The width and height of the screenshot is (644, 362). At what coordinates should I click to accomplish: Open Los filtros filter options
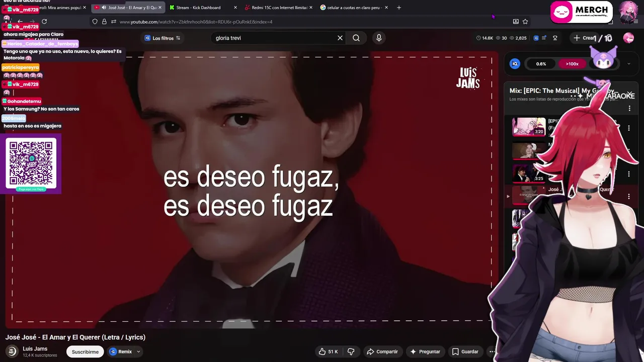click(163, 38)
